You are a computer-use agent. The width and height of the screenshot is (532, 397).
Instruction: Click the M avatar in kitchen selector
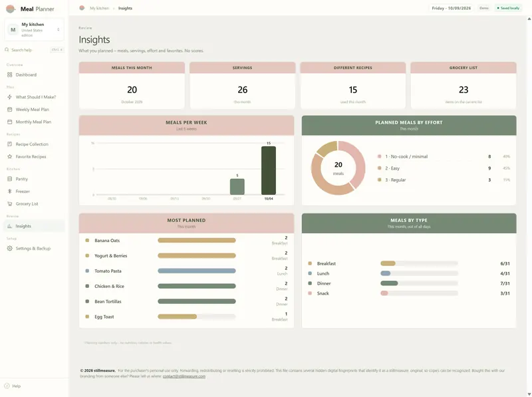13,29
